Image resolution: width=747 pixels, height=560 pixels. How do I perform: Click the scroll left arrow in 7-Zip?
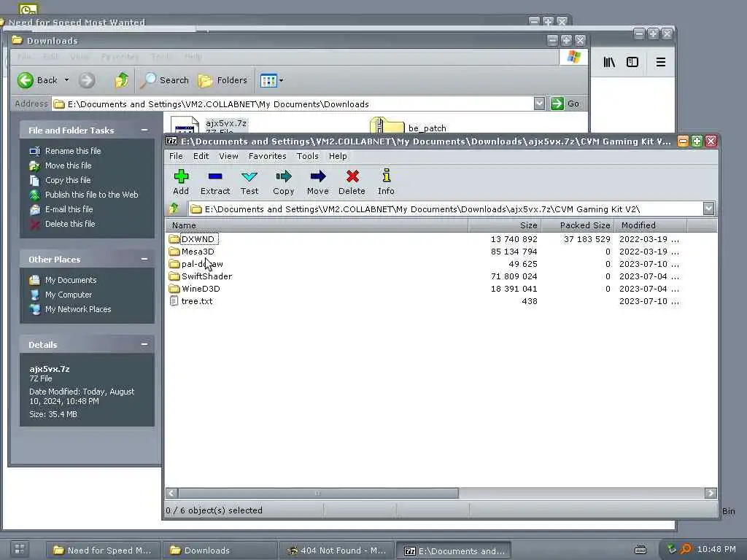172,494
